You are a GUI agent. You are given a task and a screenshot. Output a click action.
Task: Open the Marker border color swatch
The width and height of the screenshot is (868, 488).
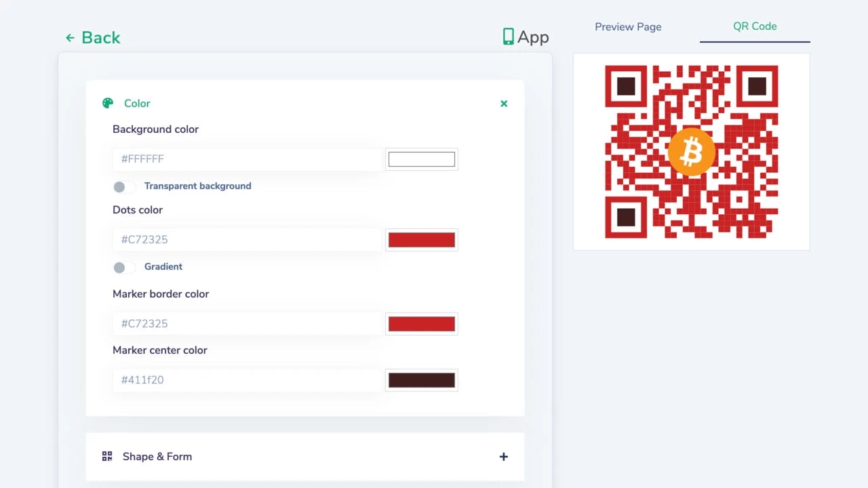coord(421,324)
